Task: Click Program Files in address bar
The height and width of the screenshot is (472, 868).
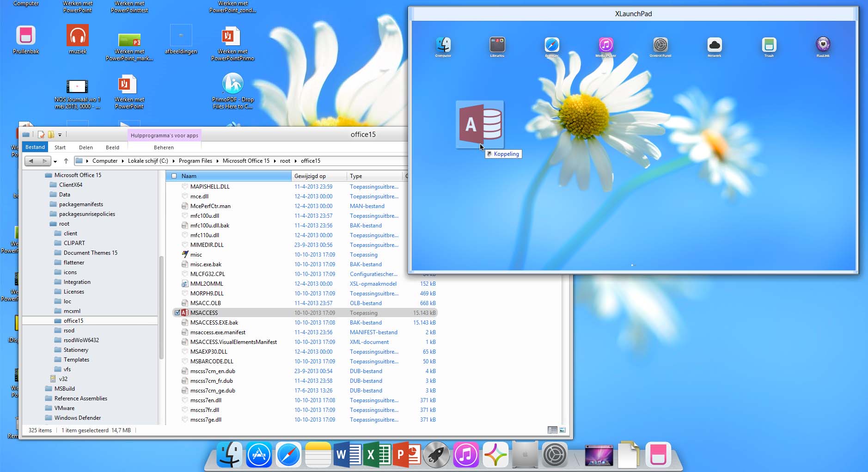Action: pyautogui.click(x=196, y=161)
